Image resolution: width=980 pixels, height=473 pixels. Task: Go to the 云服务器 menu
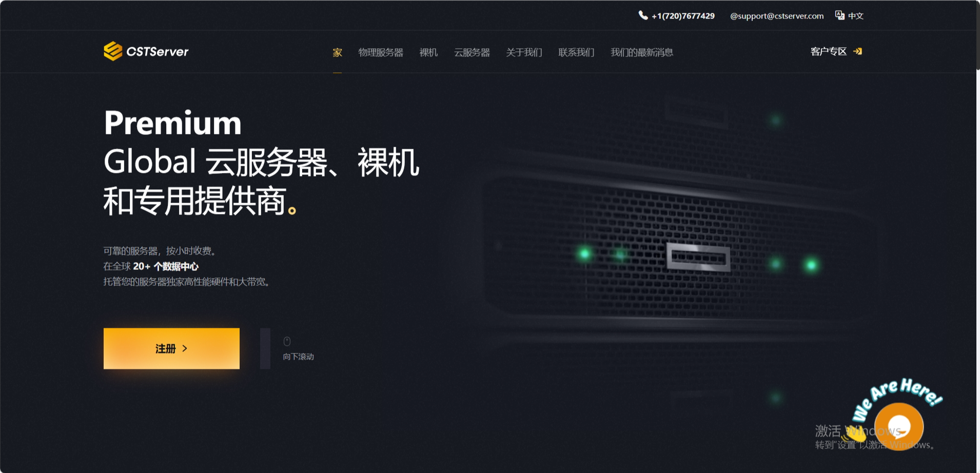(x=472, y=52)
